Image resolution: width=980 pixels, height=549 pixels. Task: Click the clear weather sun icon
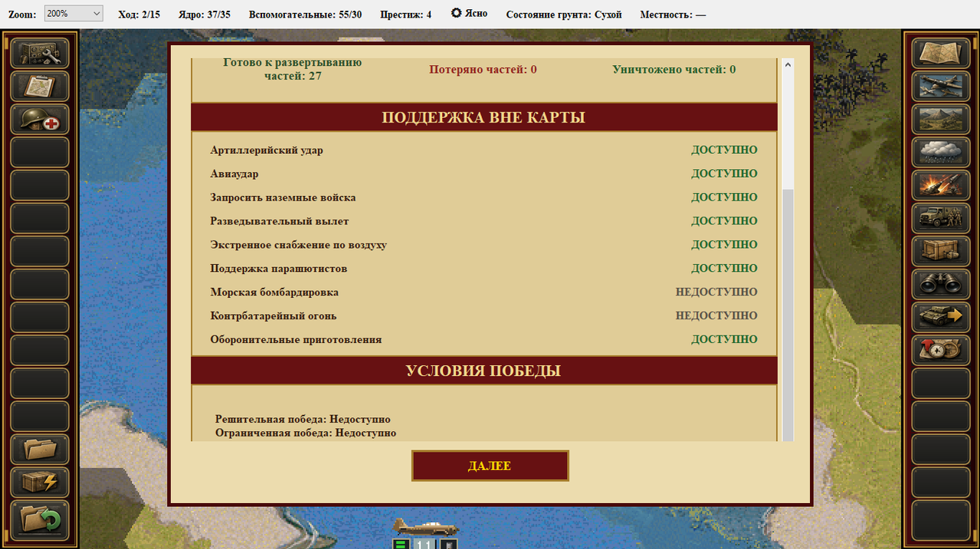[457, 13]
